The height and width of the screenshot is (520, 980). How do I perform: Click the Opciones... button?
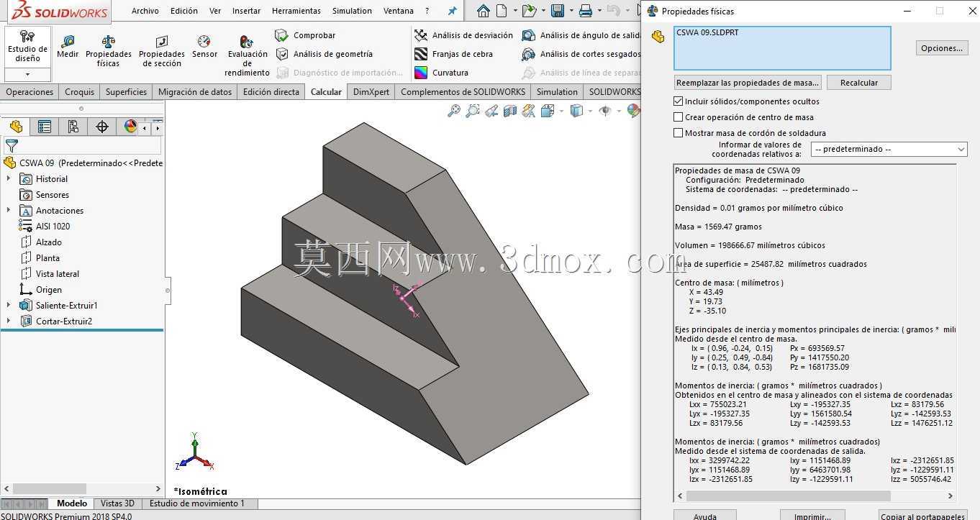coord(942,48)
